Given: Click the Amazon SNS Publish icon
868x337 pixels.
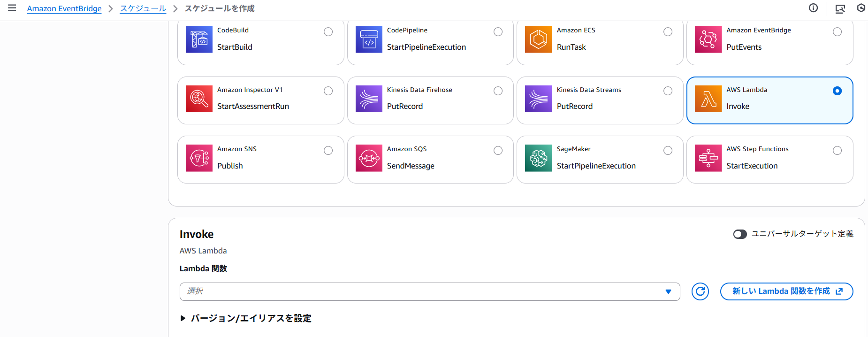Looking at the screenshot, I should point(199,158).
